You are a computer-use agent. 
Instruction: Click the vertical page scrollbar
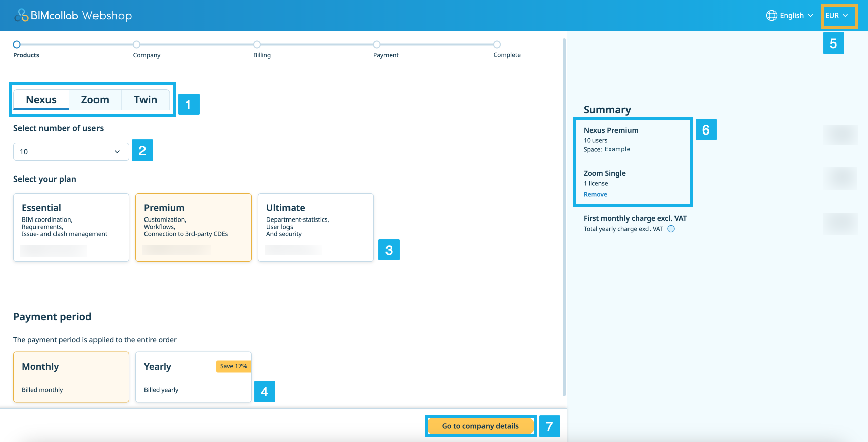564,217
